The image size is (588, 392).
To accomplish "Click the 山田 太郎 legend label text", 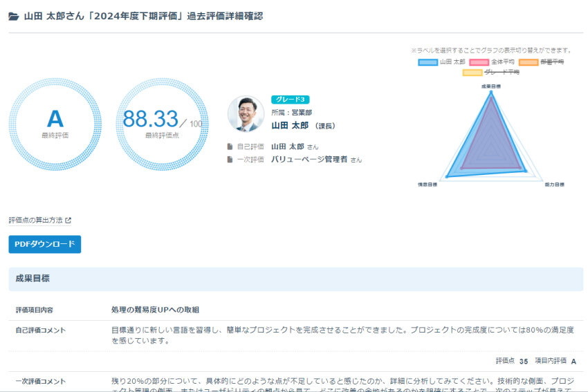I will tap(452, 62).
